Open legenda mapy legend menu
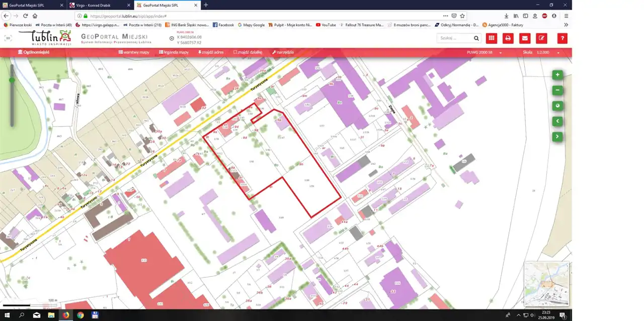The width and height of the screenshot is (644, 321). click(174, 52)
